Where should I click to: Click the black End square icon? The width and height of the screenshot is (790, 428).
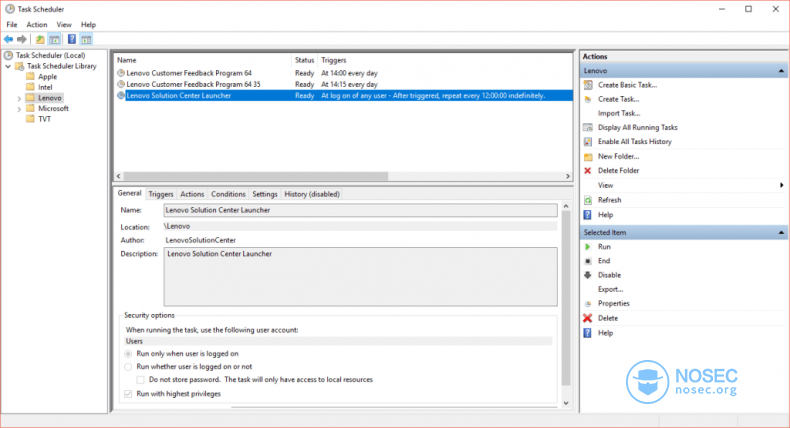pyautogui.click(x=587, y=261)
